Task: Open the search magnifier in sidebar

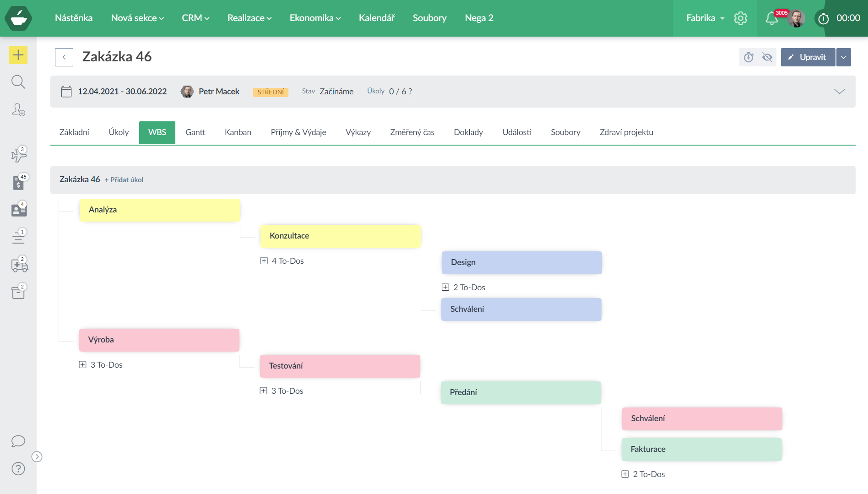Action: click(18, 82)
